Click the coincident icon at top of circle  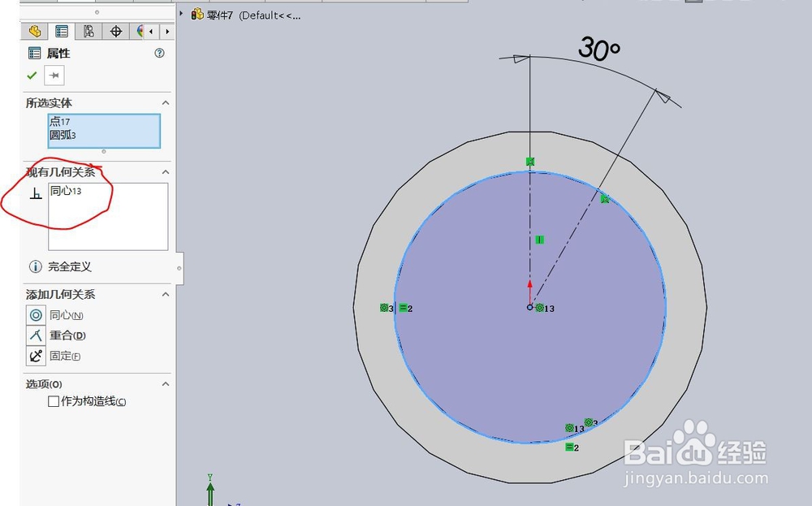pyautogui.click(x=529, y=162)
